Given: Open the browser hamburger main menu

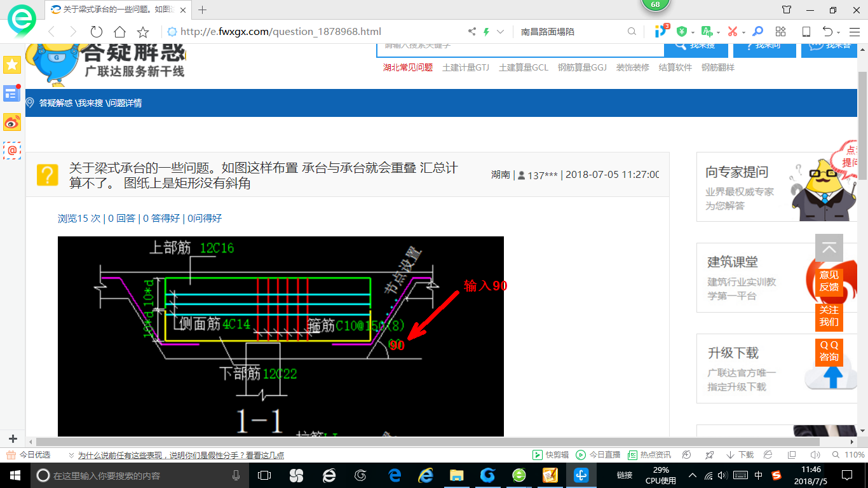Looking at the screenshot, I should (853, 32).
